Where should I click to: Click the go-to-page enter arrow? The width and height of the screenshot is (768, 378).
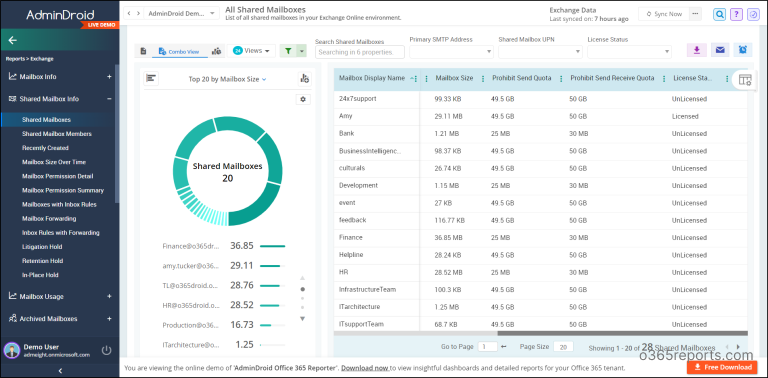(x=504, y=347)
